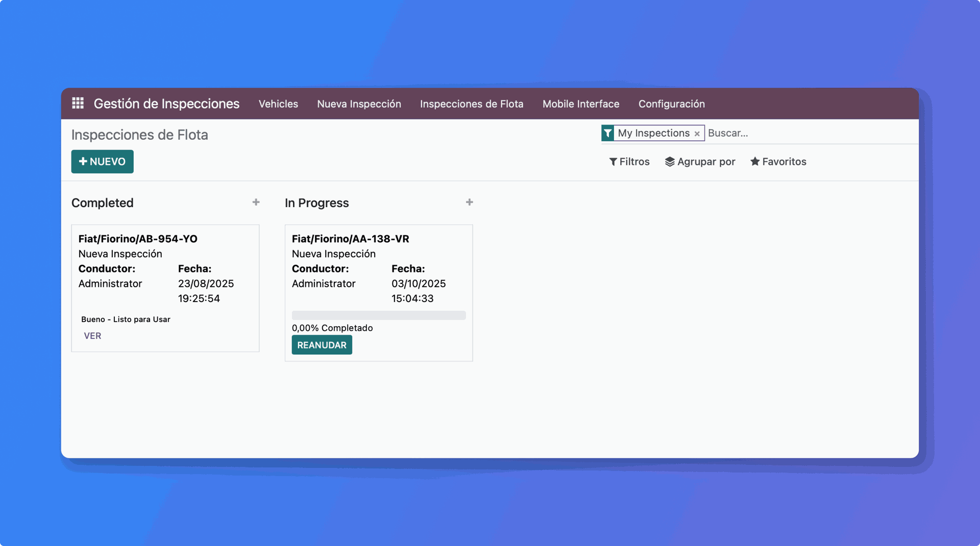980x546 pixels.
Task: Click the progress bar on In Progress card
Action: tap(378, 315)
